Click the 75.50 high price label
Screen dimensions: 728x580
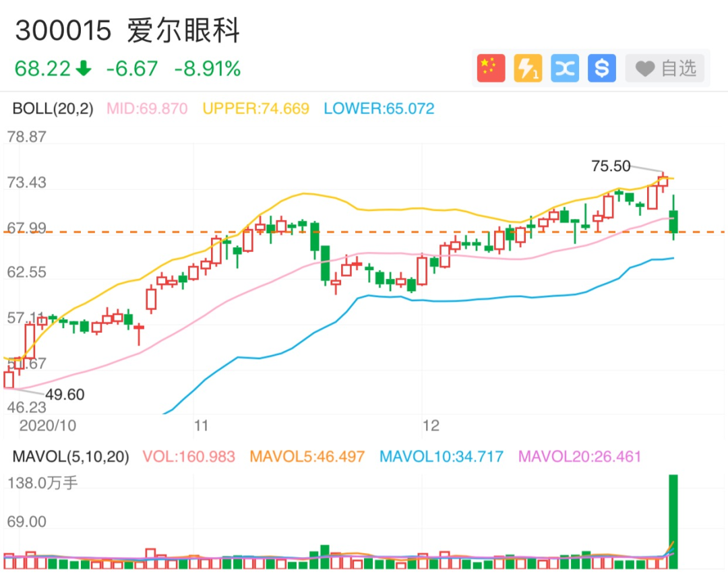point(611,166)
